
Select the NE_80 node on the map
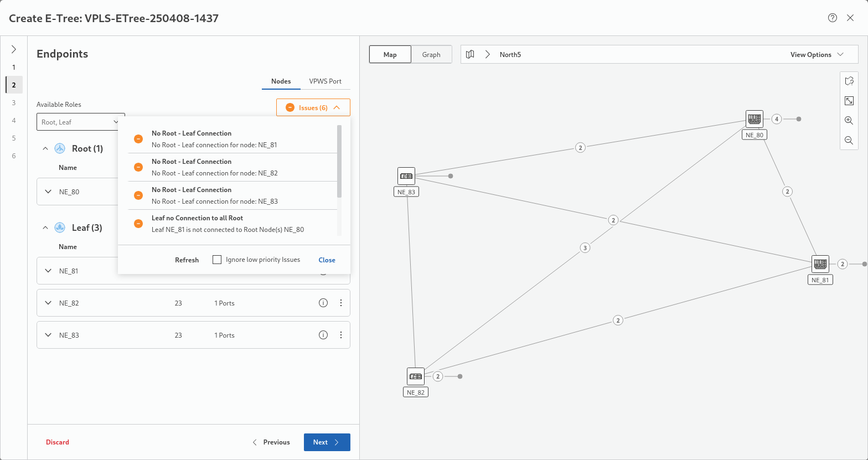click(x=754, y=119)
